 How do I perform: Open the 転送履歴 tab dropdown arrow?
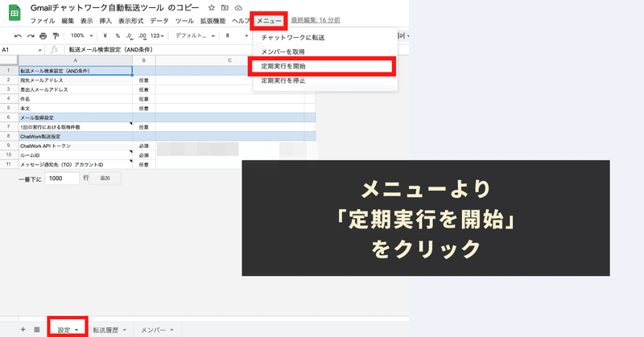point(125,330)
